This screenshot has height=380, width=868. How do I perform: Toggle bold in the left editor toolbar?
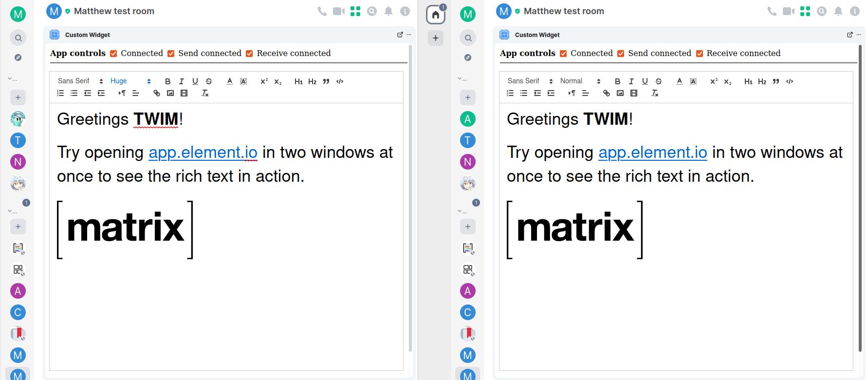[x=167, y=81]
